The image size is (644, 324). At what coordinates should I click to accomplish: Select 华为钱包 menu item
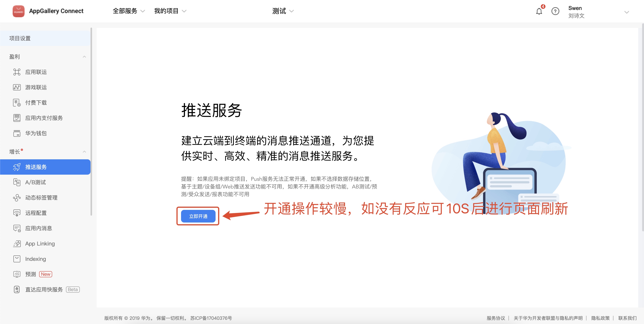pos(45,133)
